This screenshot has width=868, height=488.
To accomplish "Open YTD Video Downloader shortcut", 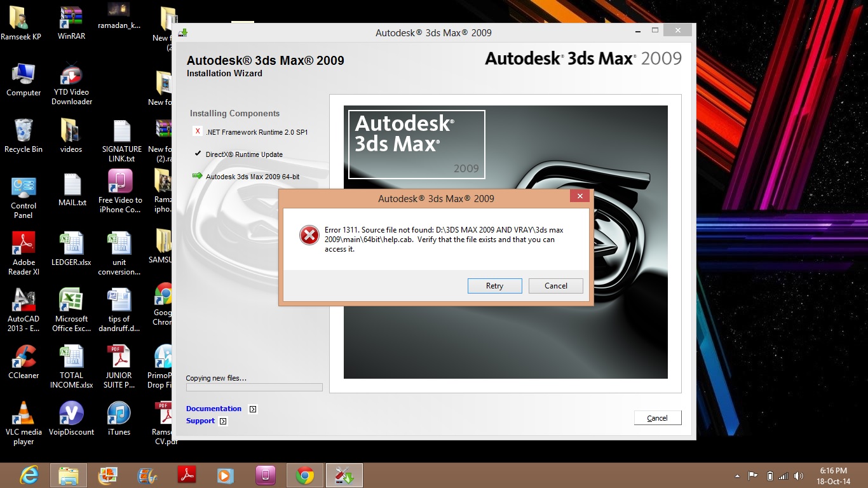I will (x=72, y=84).
